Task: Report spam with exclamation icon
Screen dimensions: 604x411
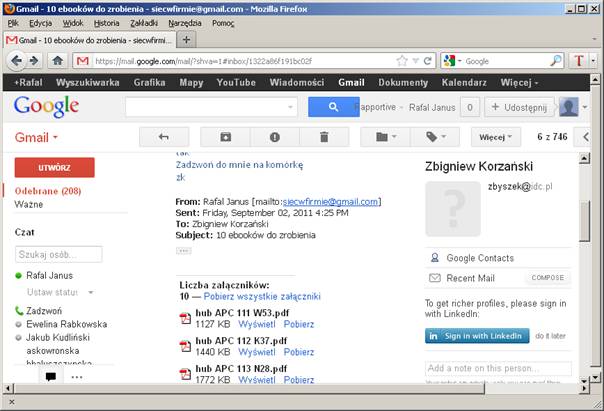Action: point(275,137)
